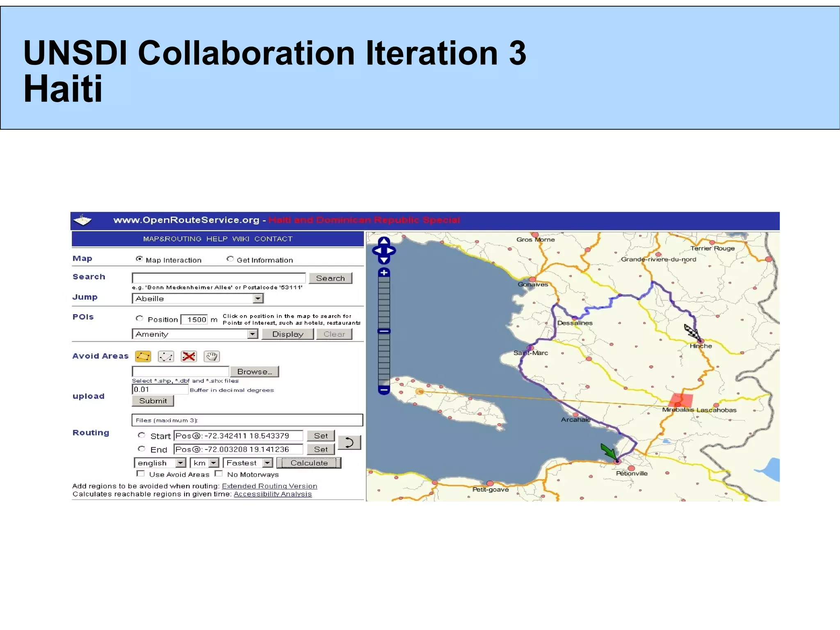Click the red avoid-area square on map
The height and width of the screenshot is (630, 840).
pos(681,400)
